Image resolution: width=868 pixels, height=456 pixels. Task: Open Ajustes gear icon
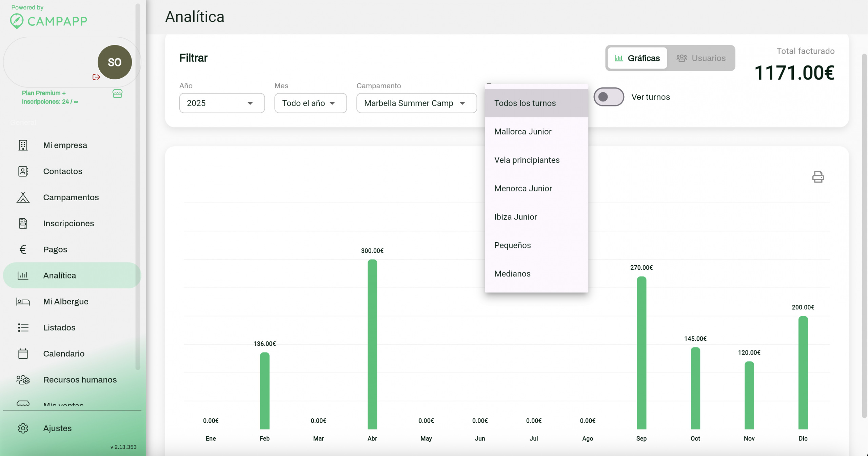tap(23, 428)
